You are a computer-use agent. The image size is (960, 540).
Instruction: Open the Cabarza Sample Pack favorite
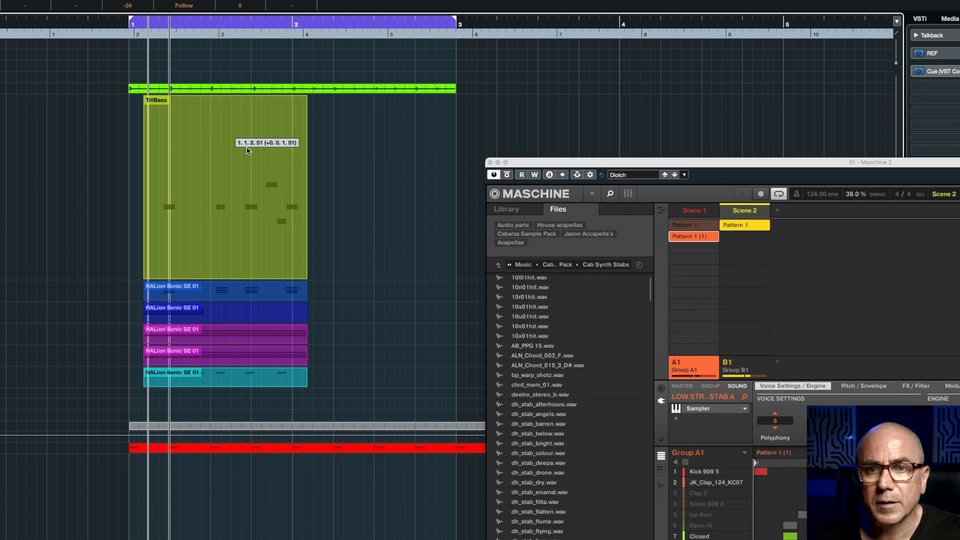[x=527, y=234]
